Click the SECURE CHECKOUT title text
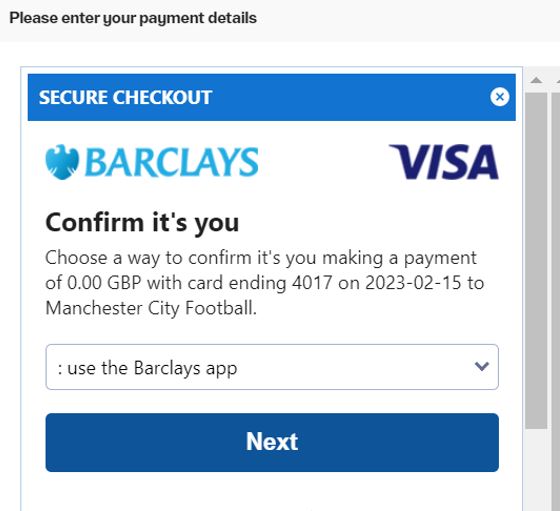This screenshot has height=511, width=560. coord(125,97)
